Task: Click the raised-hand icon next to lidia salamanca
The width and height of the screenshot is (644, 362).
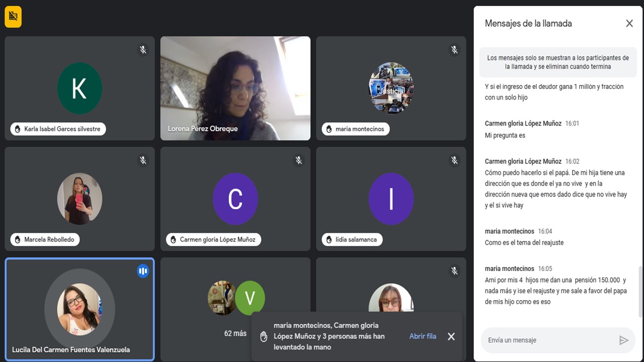Action: [329, 240]
